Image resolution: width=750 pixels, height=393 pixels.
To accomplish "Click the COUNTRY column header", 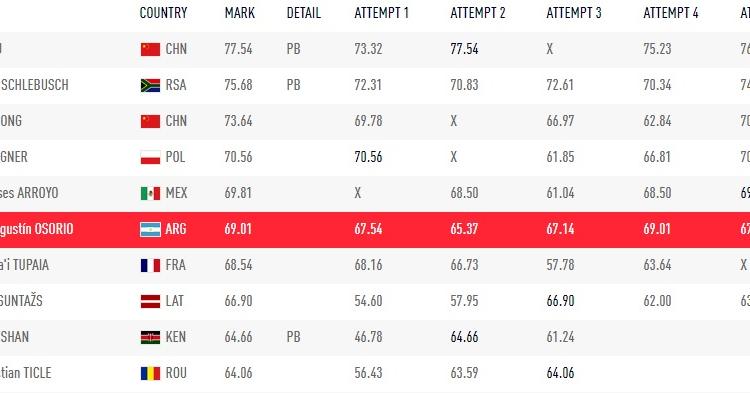I will click(x=163, y=13).
